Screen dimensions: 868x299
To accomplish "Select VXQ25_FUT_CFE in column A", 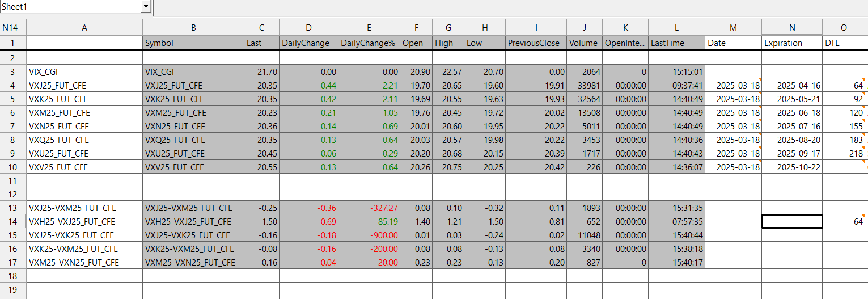I will pos(84,140).
